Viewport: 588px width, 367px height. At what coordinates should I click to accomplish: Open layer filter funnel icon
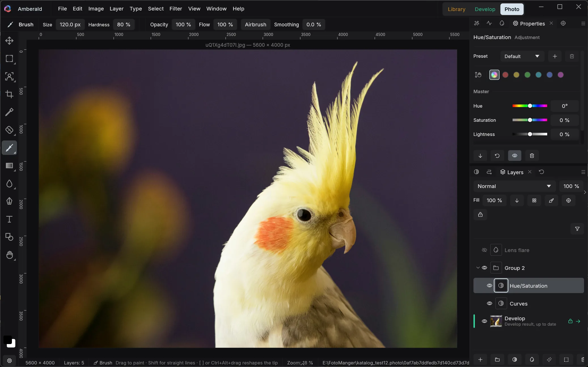click(577, 229)
